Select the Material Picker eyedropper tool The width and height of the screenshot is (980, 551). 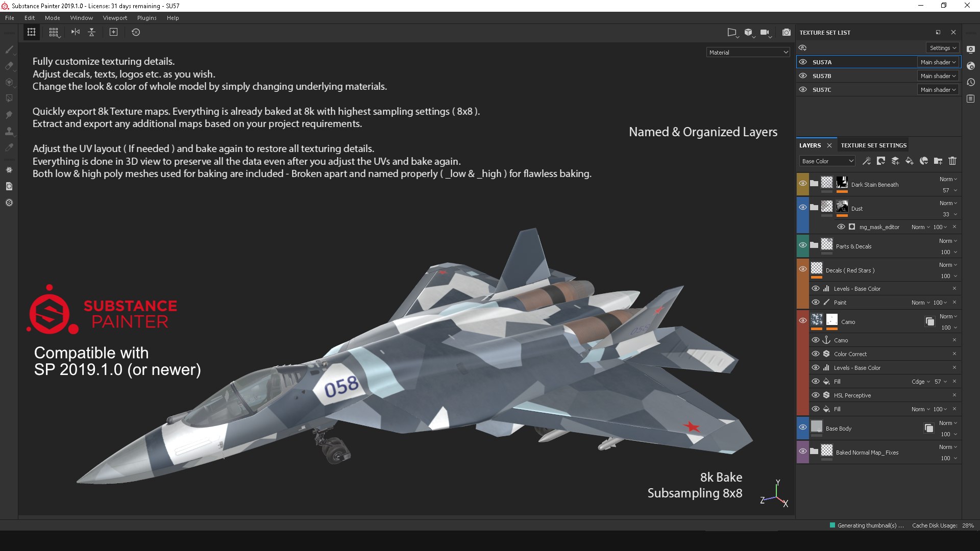click(9, 147)
